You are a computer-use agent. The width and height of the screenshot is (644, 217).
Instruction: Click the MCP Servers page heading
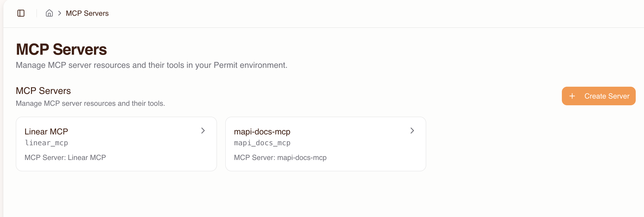[x=61, y=49]
